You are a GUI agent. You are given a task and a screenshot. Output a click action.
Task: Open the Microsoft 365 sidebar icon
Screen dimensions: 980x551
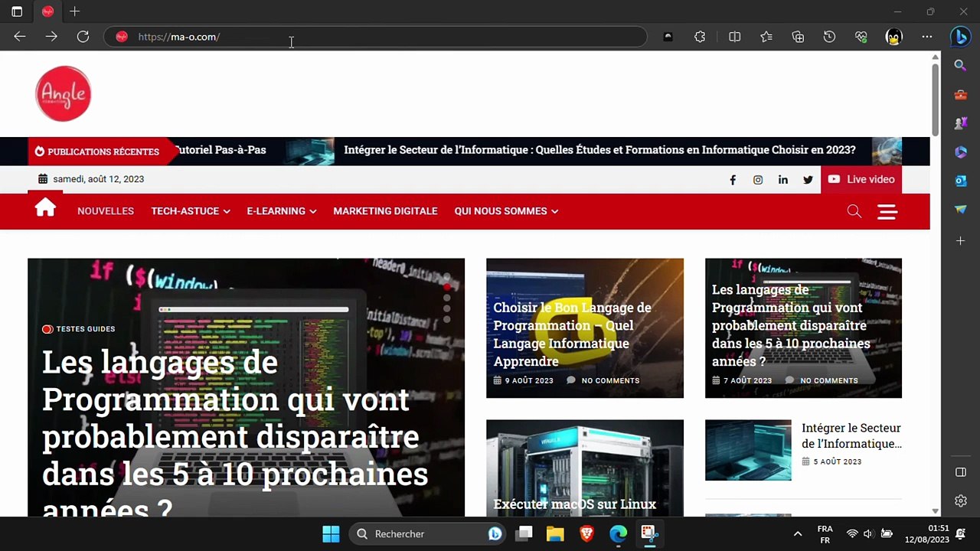[960, 152]
